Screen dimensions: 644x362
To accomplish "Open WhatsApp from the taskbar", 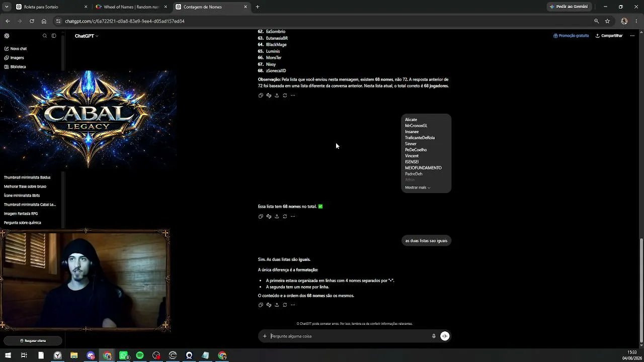I will tap(124, 355).
